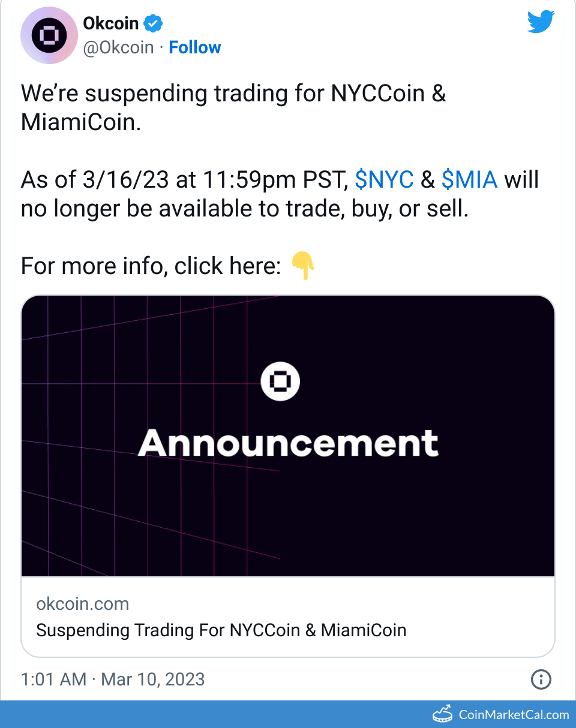Click the Twitter bird logo
This screenshot has height=728, width=576.
tap(541, 22)
